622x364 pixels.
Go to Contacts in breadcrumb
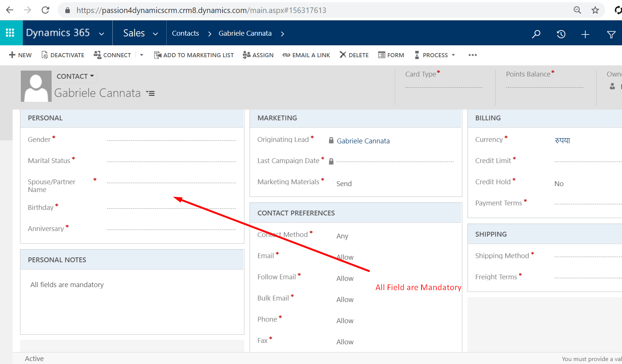[x=185, y=33]
